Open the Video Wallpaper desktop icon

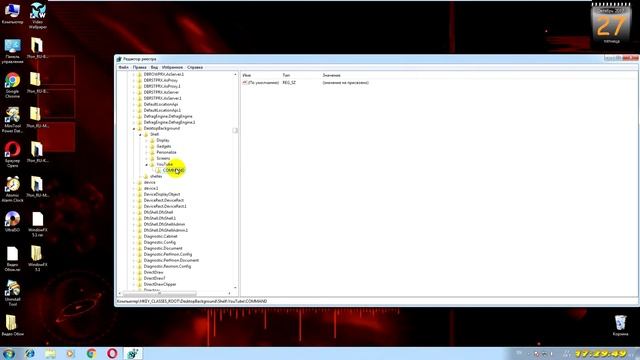(x=38, y=15)
